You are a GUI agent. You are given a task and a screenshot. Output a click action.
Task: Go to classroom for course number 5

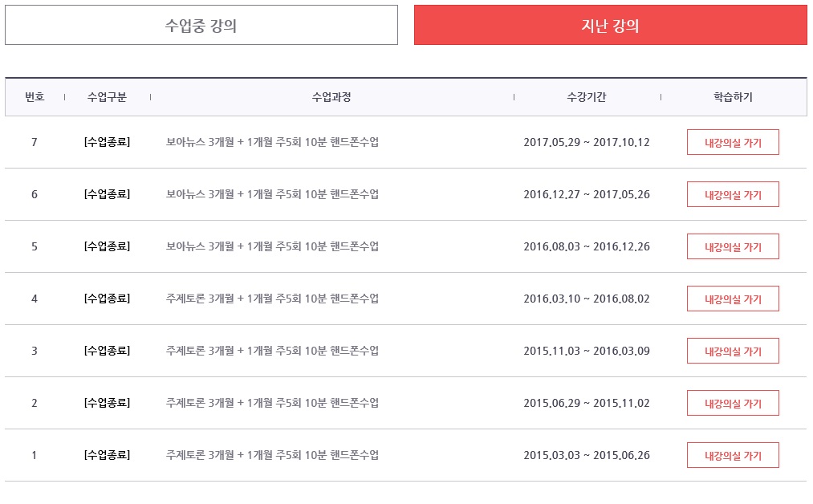733,246
